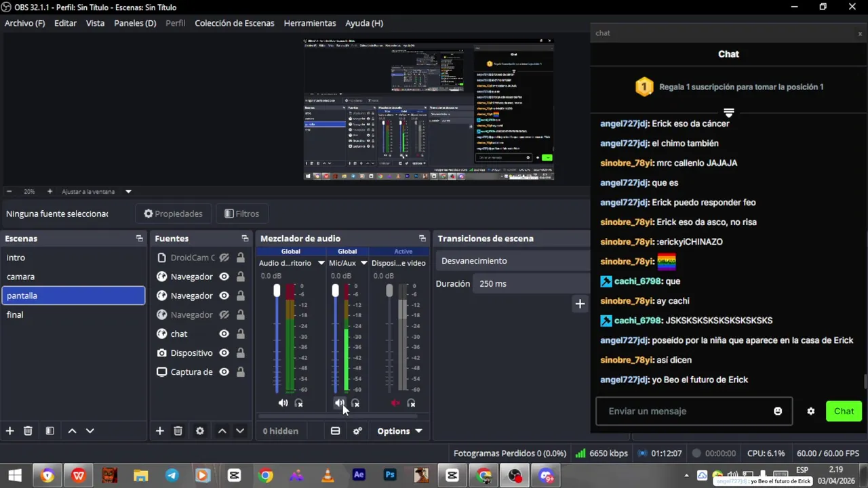Screen dimensions: 868x488
Task: Open Mic/Aux channel dropdown arrow
Action: pos(363,263)
